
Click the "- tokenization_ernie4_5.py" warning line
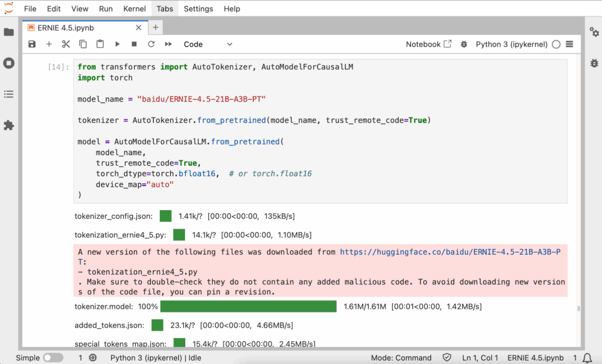(138, 272)
